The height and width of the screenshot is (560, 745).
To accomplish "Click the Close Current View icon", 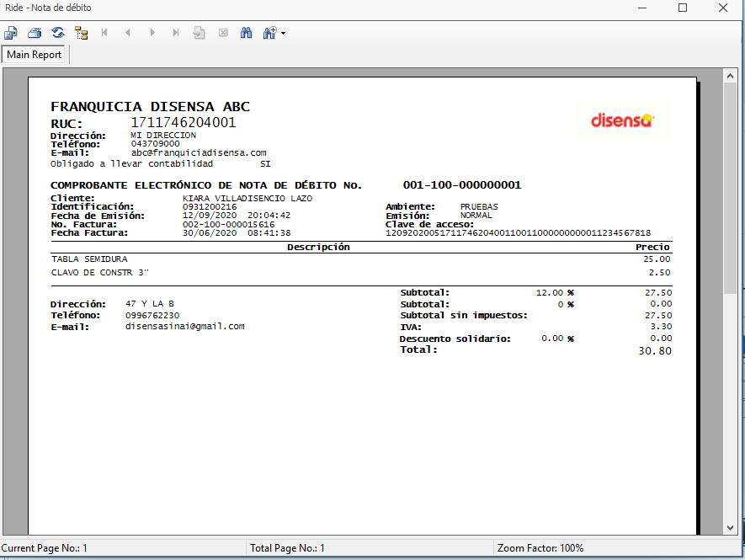I will tap(223, 33).
